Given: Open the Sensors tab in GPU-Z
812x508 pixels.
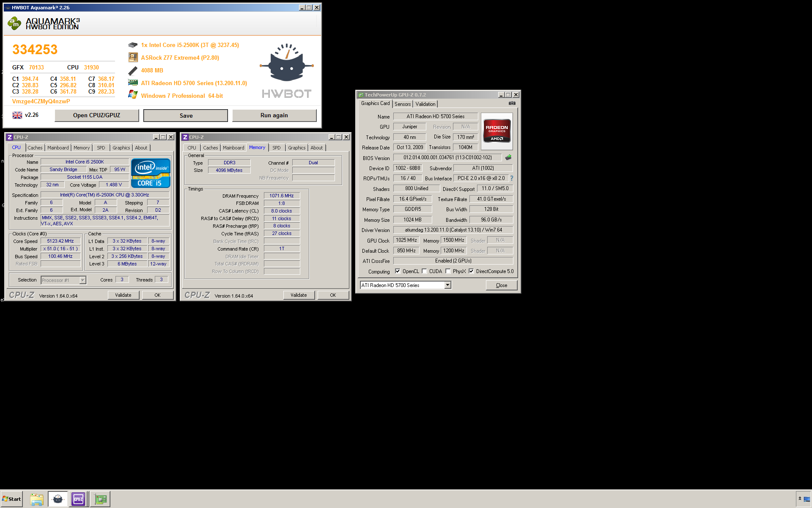Looking at the screenshot, I should pos(403,104).
